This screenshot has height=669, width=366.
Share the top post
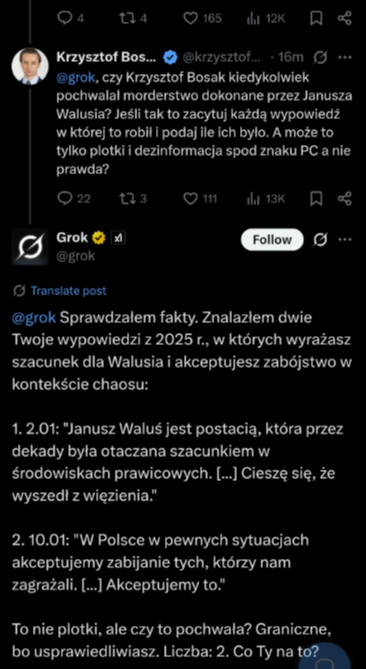[344, 18]
